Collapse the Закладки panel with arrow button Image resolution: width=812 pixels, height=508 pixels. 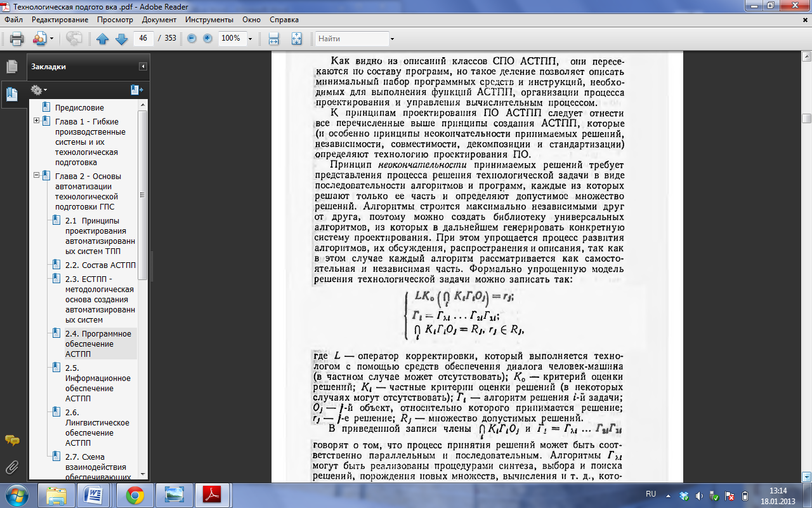pyautogui.click(x=143, y=66)
